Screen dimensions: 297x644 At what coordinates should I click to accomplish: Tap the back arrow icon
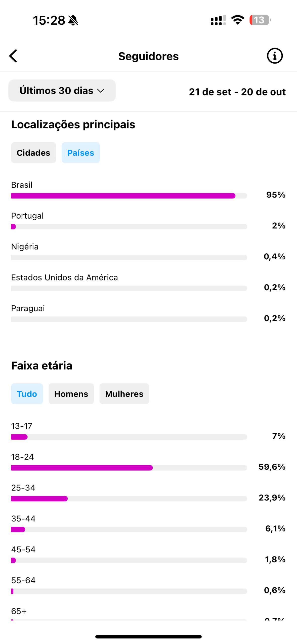point(13,56)
